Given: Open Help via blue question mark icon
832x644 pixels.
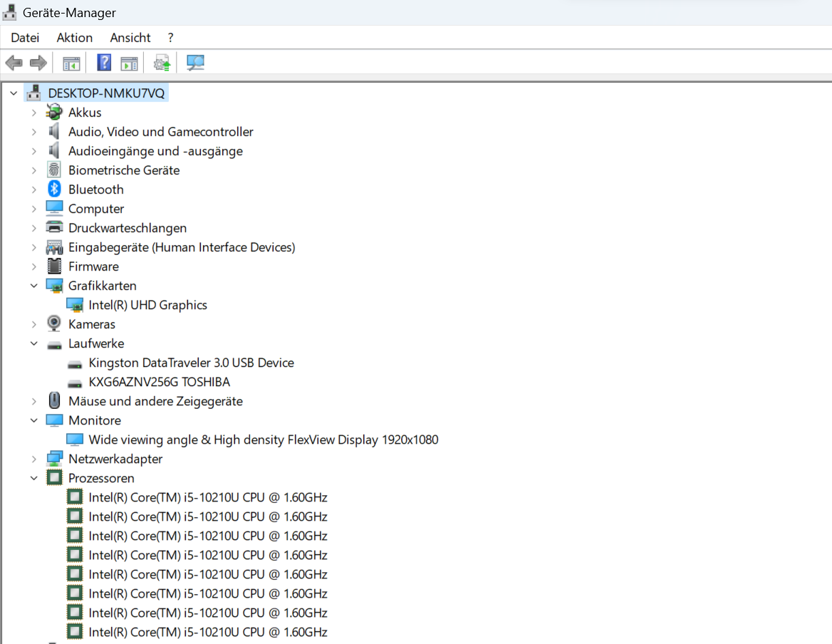Looking at the screenshot, I should (x=104, y=63).
